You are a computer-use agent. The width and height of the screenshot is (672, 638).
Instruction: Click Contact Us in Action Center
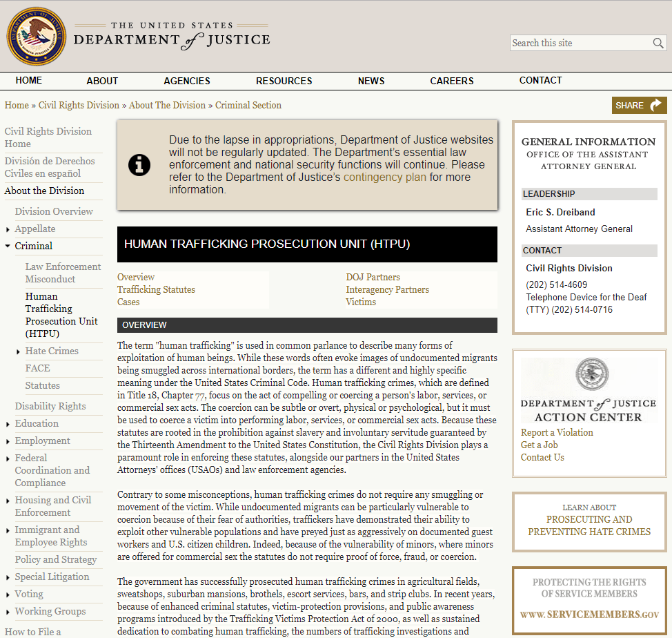click(x=542, y=458)
